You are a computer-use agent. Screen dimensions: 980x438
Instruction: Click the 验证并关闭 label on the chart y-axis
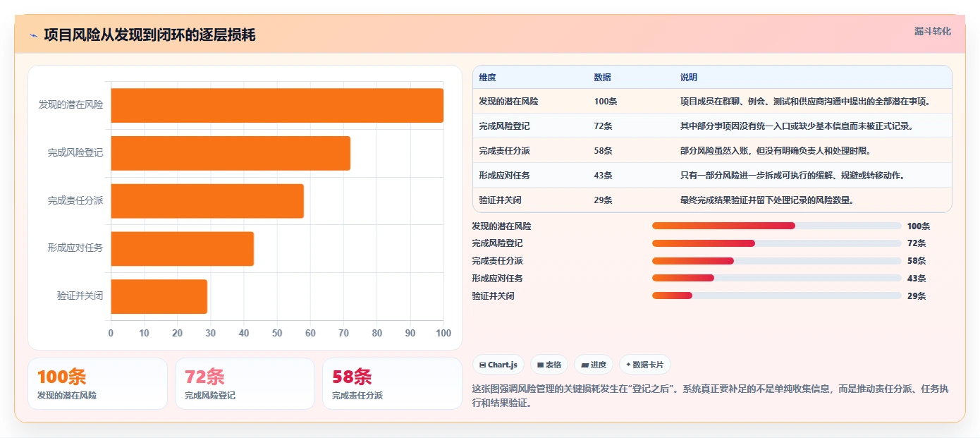pyautogui.click(x=80, y=296)
